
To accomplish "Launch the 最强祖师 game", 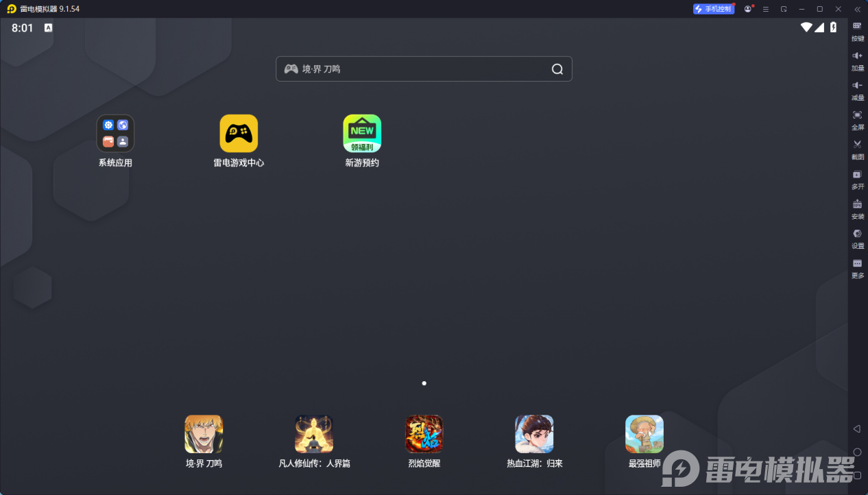I will [644, 434].
